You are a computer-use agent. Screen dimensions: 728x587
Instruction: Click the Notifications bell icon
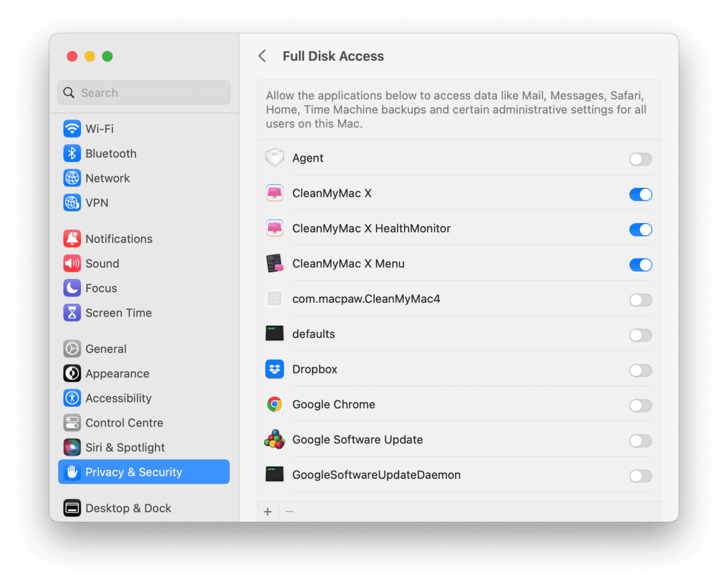point(72,239)
